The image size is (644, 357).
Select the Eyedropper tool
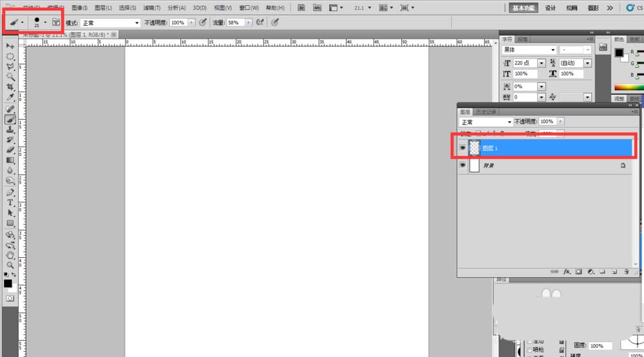tap(10, 97)
